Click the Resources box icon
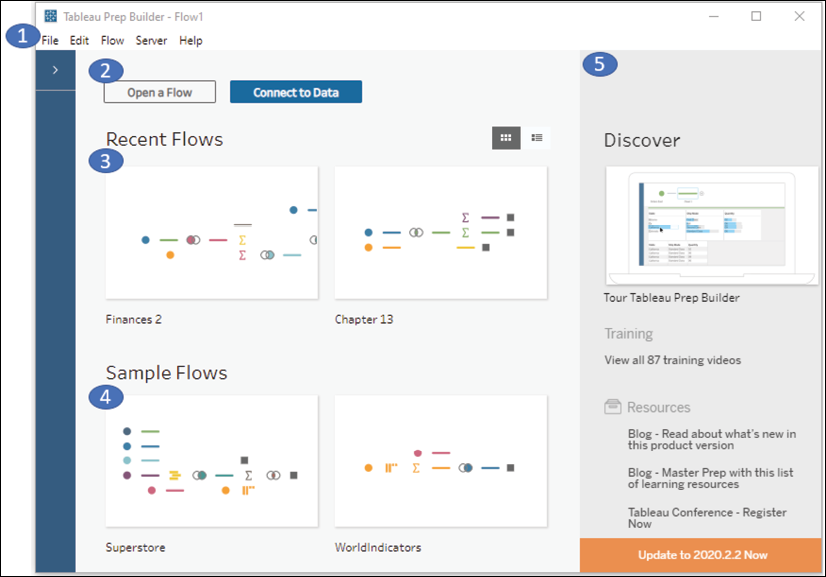Image resolution: width=826 pixels, height=577 pixels. [613, 406]
